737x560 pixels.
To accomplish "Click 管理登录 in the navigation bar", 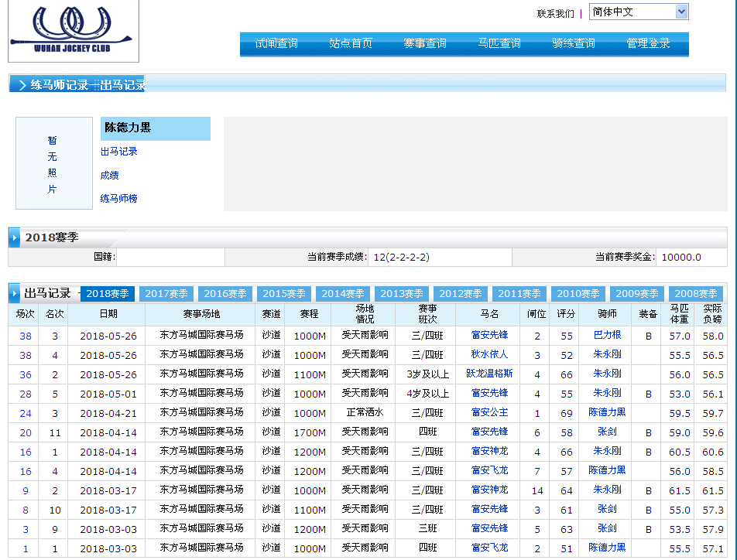I will [x=648, y=43].
